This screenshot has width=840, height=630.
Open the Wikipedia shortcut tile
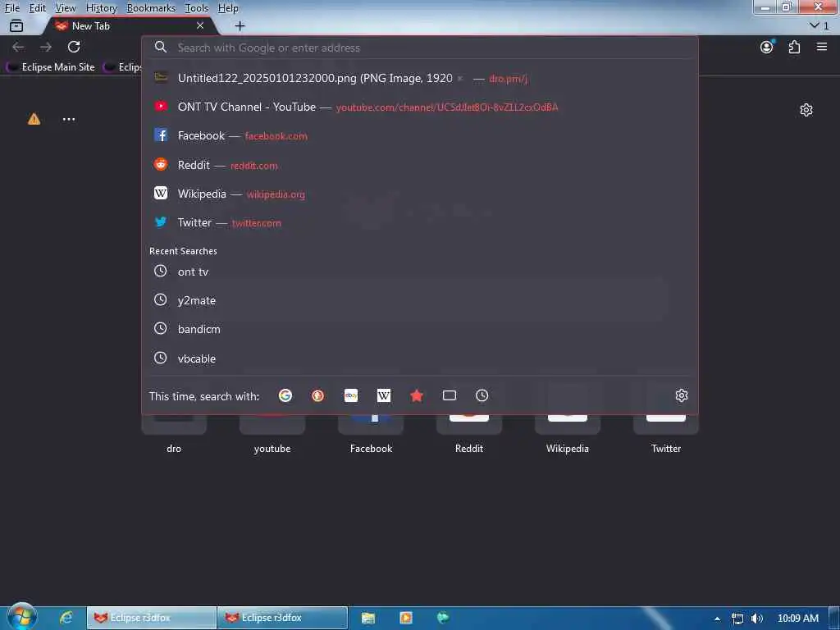point(568,435)
